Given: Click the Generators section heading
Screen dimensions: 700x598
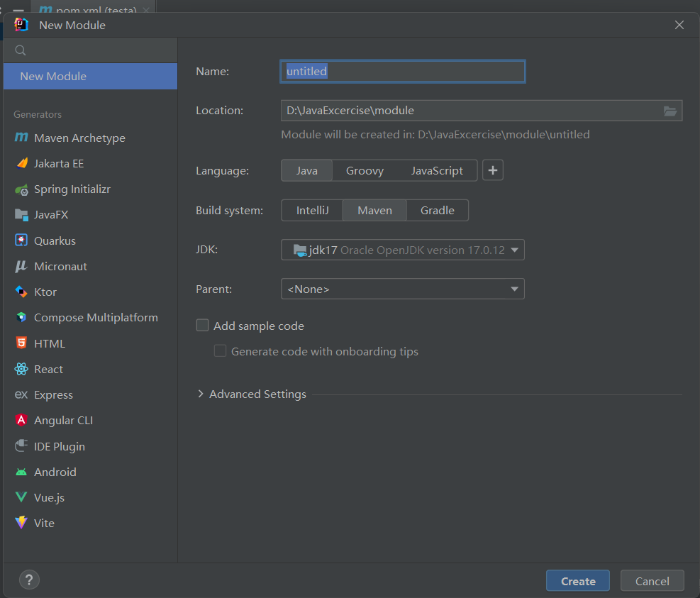Looking at the screenshot, I should [38, 114].
